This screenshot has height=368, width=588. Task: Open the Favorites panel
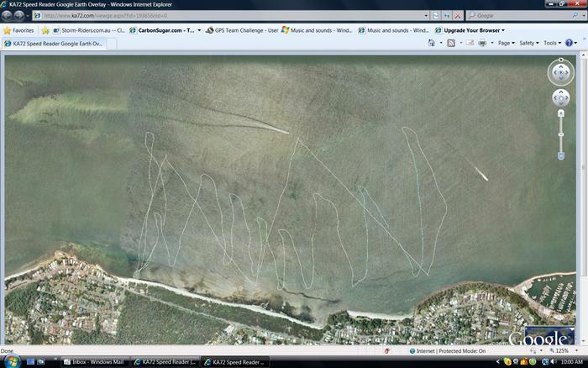point(18,30)
